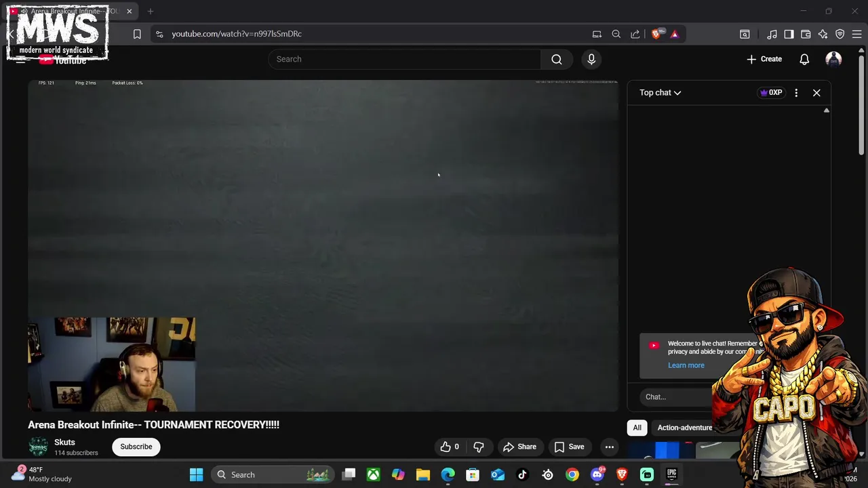Open Brave VPN shield icon

(x=840, y=34)
